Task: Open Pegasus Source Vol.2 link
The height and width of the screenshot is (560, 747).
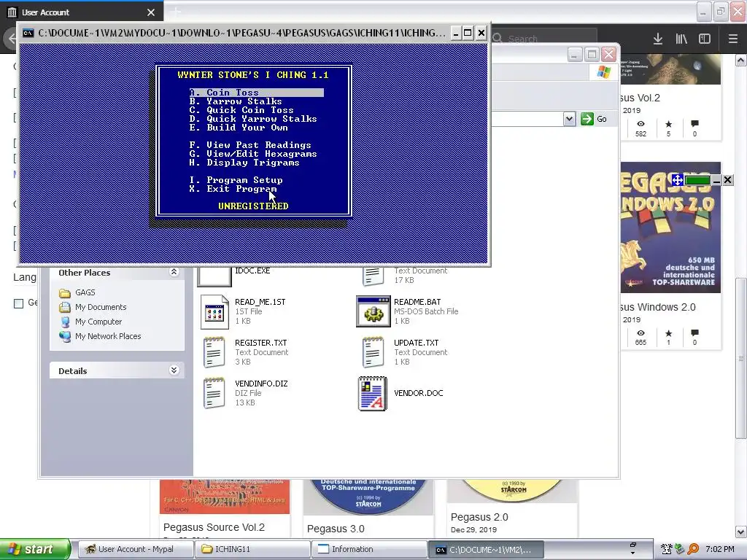Action: click(x=214, y=527)
